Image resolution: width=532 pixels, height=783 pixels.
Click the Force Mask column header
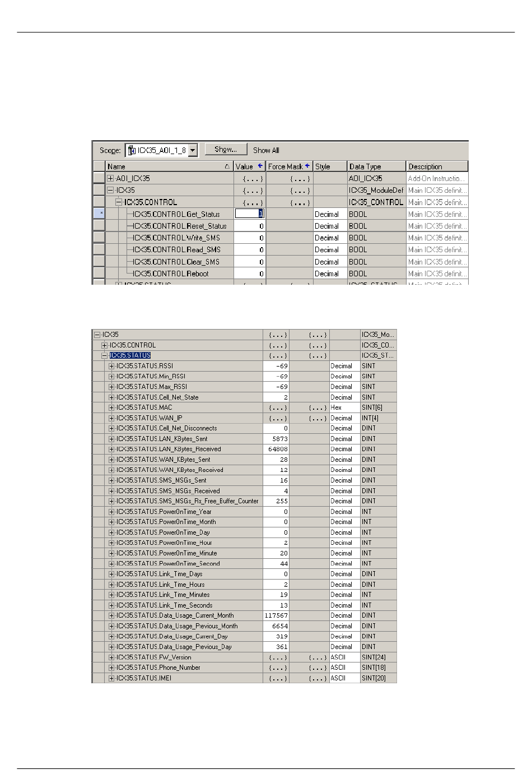289,166
